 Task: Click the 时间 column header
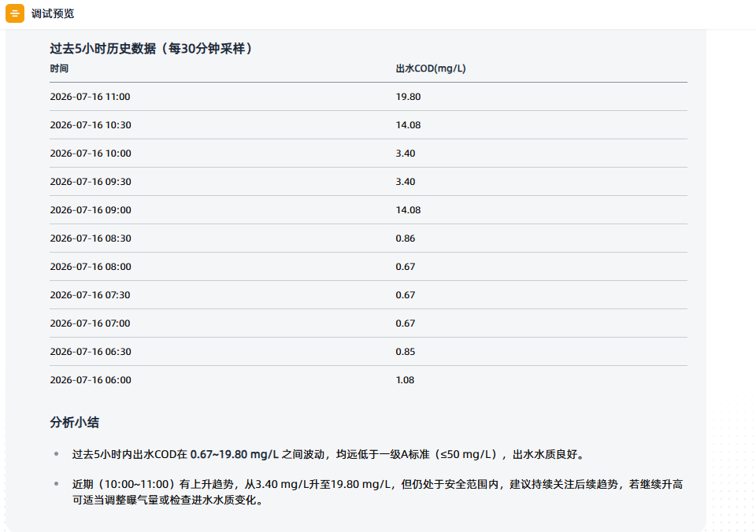pos(59,68)
